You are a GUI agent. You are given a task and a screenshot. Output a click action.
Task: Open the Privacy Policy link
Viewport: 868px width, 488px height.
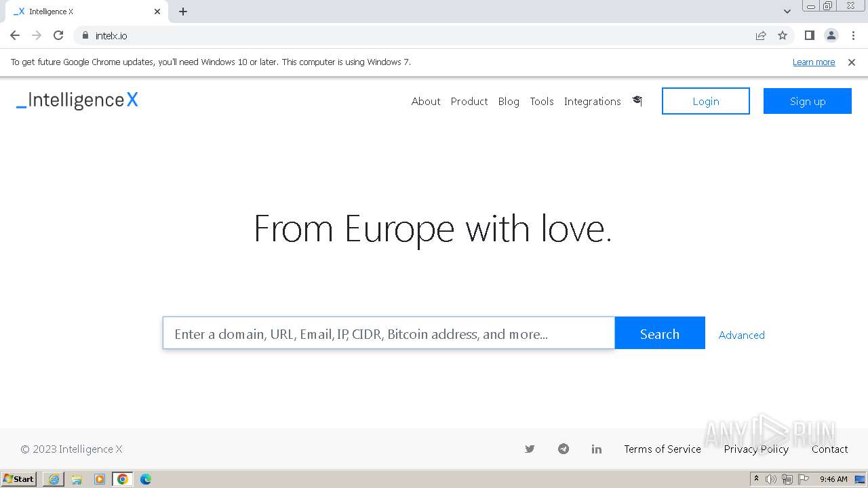click(x=756, y=449)
